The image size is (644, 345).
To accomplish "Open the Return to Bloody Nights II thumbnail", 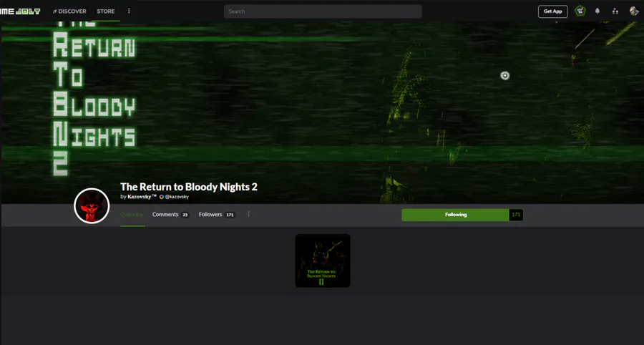I will (323, 261).
